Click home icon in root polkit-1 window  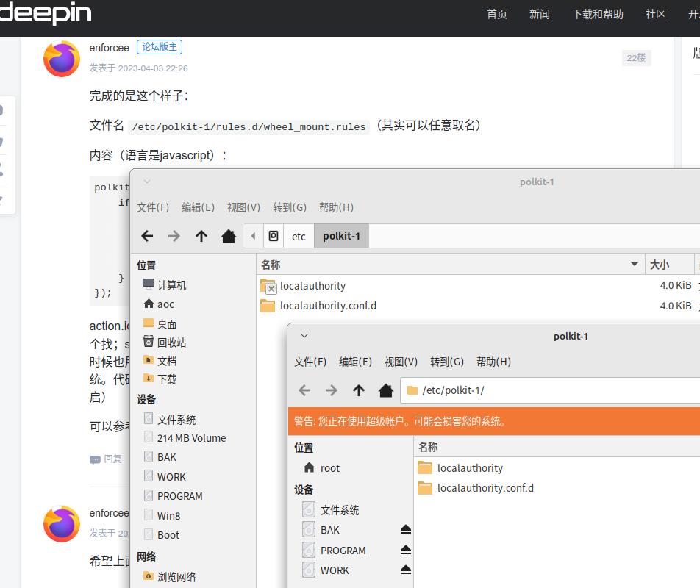[386, 390]
